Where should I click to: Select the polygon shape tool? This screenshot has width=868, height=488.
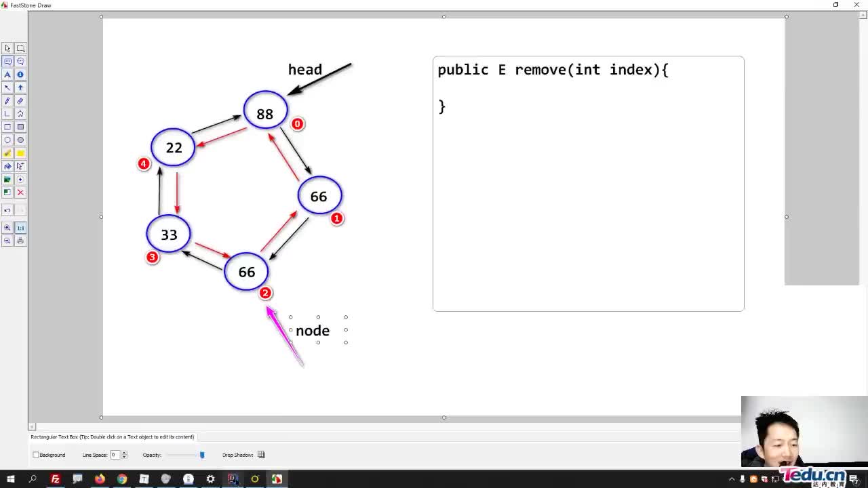click(20, 114)
